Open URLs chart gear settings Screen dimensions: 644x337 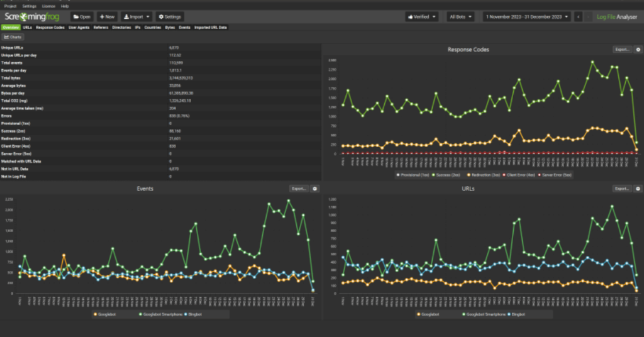638,189
